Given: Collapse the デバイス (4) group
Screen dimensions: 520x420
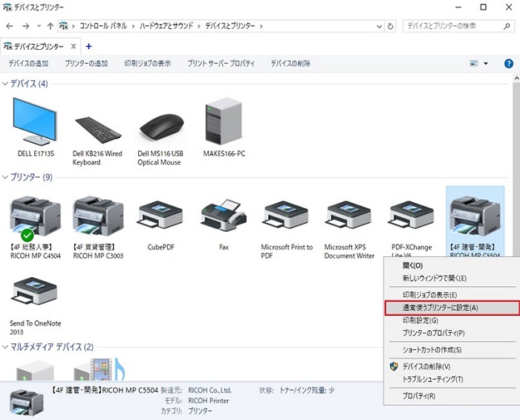Looking at the screenshot, I should tap(4, 83).
